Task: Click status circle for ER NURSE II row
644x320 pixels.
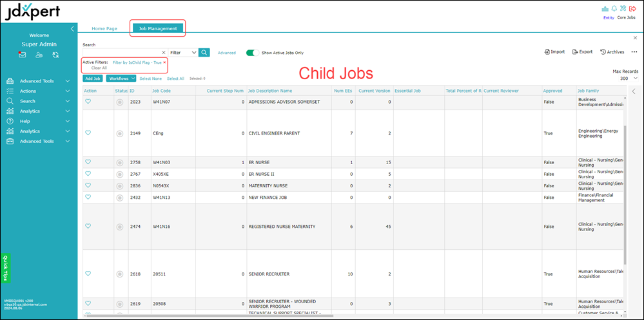Action: [119, 174]
